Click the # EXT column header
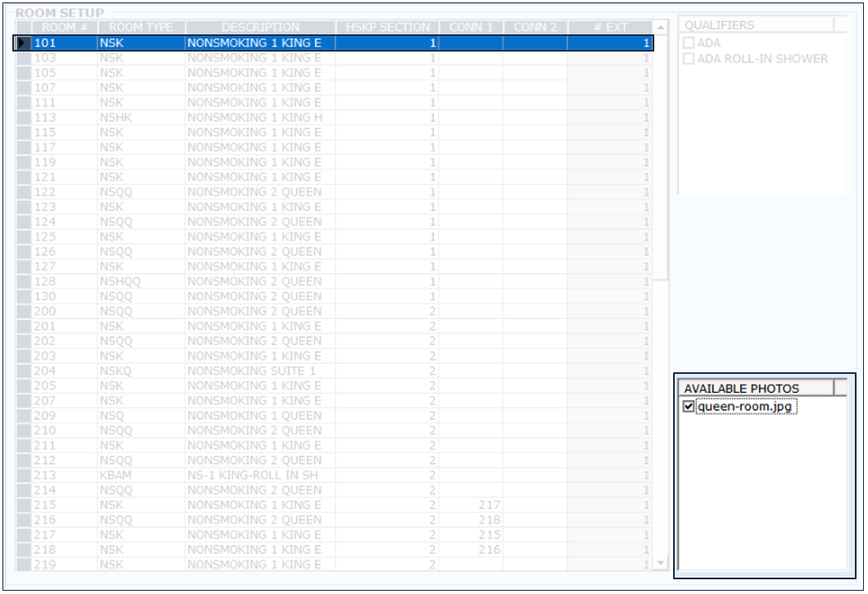The image size is (868, 594). click(x=609, y=28)
